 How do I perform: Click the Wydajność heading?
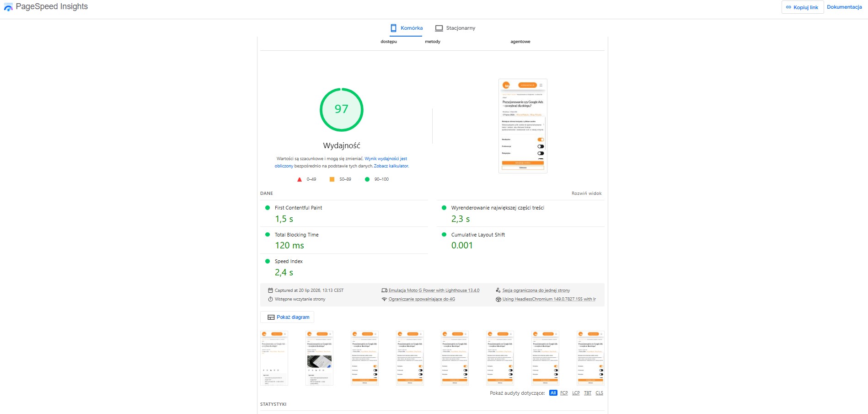[x=342, y=145]
